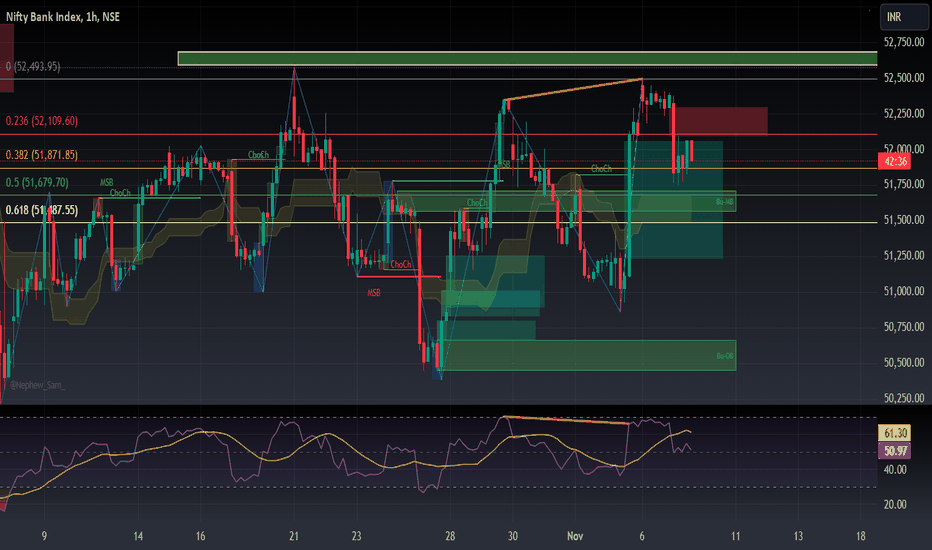Click date 23 on the time axis

coord(356,536)
